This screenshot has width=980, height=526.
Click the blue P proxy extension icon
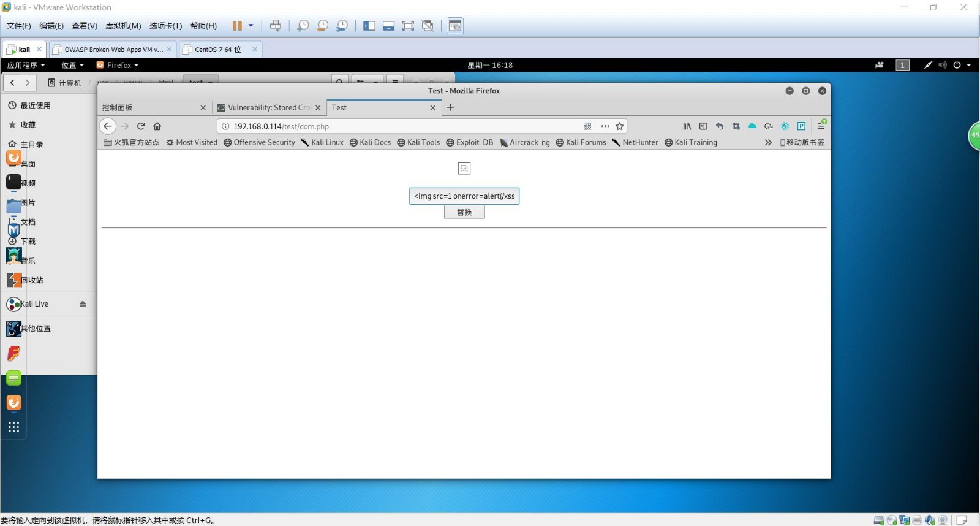click(x=801, y=126)
